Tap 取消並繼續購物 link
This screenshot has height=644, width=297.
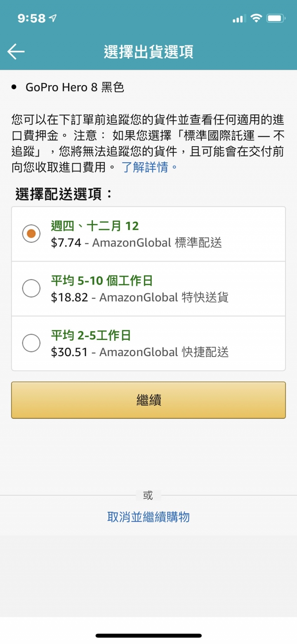click(148, 517)
